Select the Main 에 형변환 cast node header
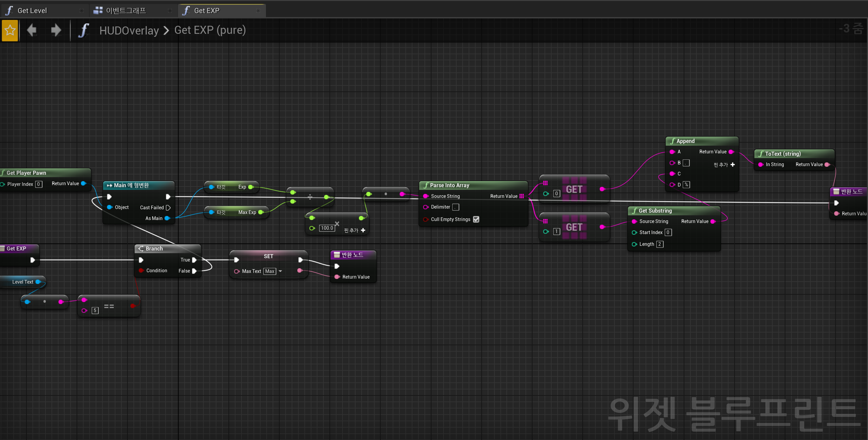The image size is (868, 440). (x=138, y=185)
